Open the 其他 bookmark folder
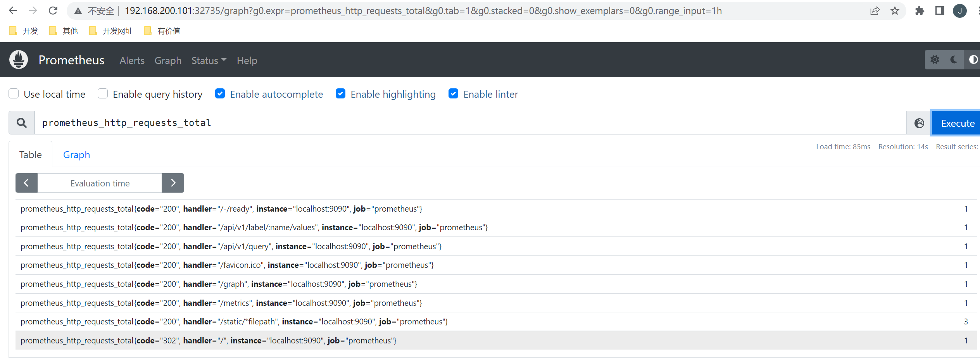The image size is (980, 362). [x=64, y=31]
